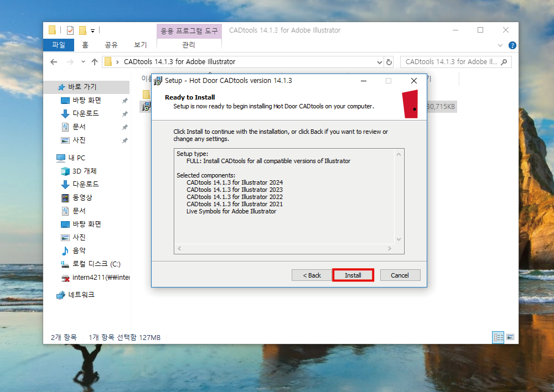
Task: Go back in Explorer navigation
Action: tap(54, 62)
